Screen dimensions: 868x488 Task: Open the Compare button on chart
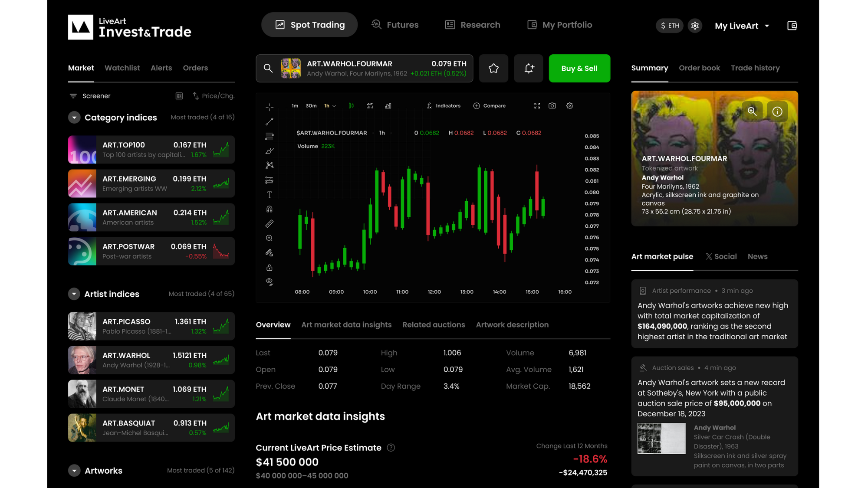(x=490, y=106)
